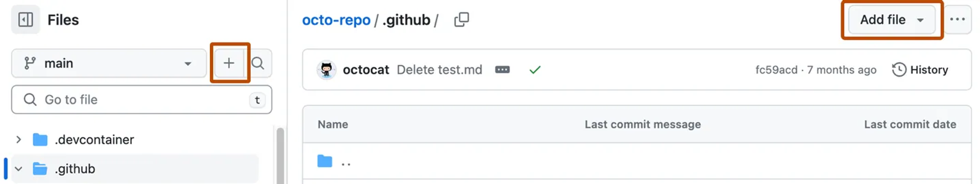Click octocat avatar image

pyautogui.click(x=326, y=70)
